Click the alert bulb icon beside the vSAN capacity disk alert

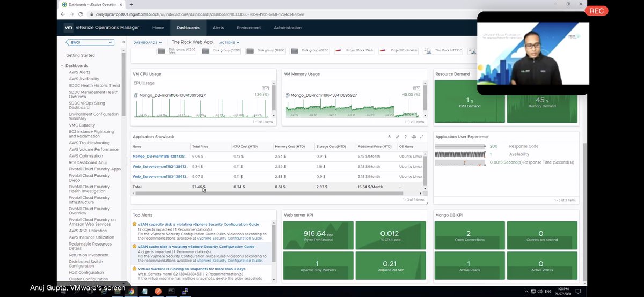[x=135, y=224]
